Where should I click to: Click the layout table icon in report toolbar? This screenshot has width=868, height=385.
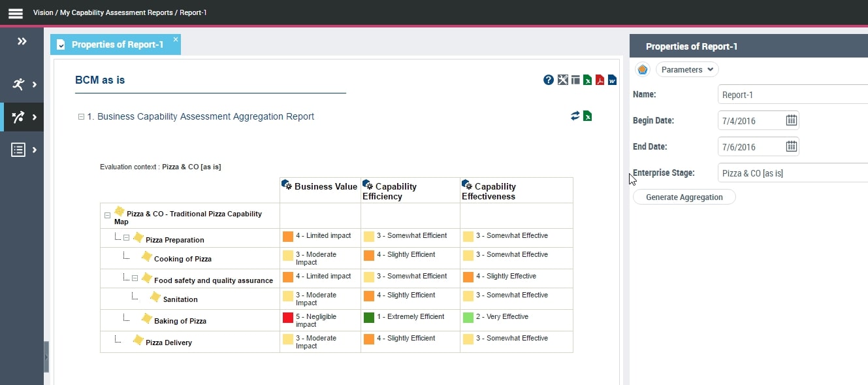575,80
